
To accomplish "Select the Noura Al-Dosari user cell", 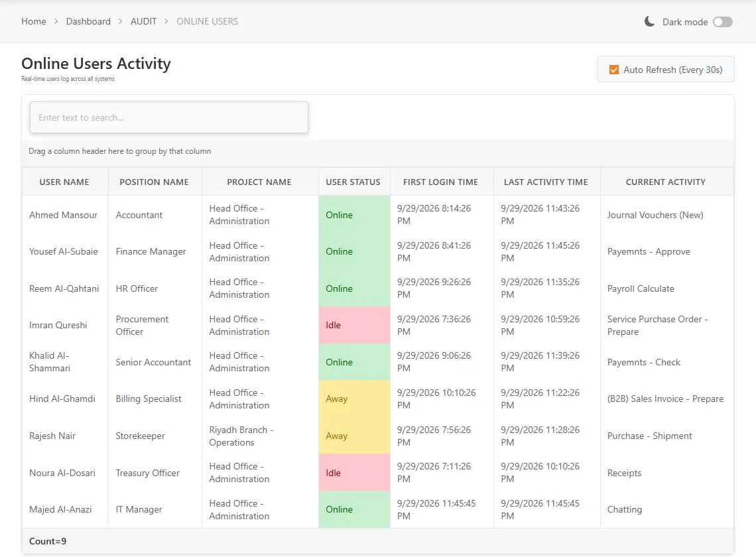I will (x=65, y=473).
